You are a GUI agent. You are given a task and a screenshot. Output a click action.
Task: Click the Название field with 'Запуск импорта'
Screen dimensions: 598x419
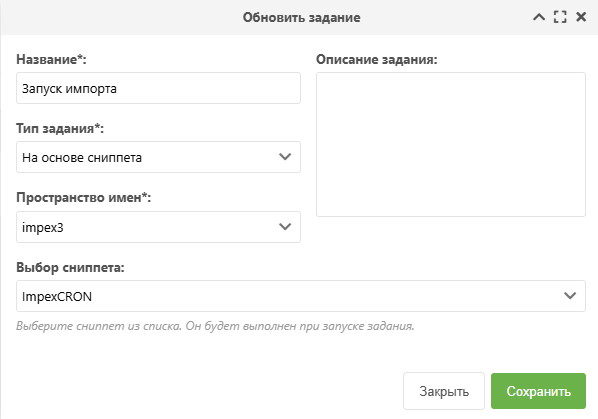click(158, 88)
